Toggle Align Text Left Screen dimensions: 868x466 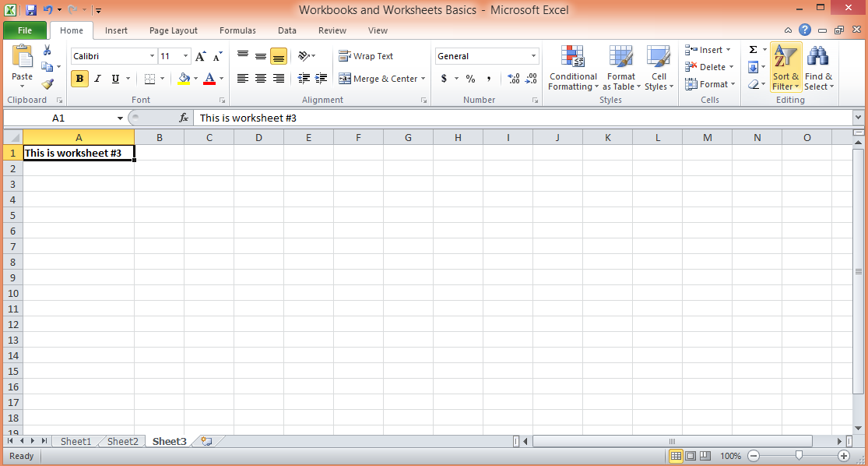[242, 79]
